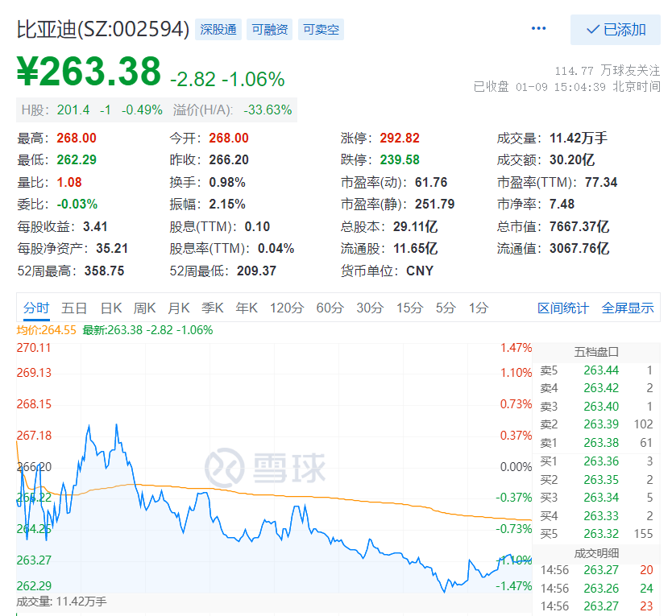This screenshot has height=616, width=672.
Task: Click the 已添加 watchlist button
Action: coord(615,30)
